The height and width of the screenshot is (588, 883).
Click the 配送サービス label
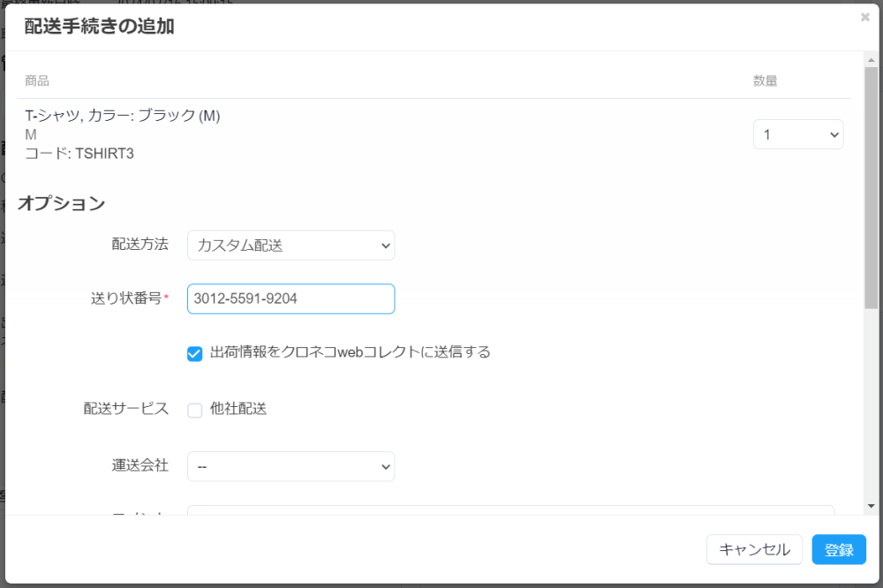click(x=125, y=408)
